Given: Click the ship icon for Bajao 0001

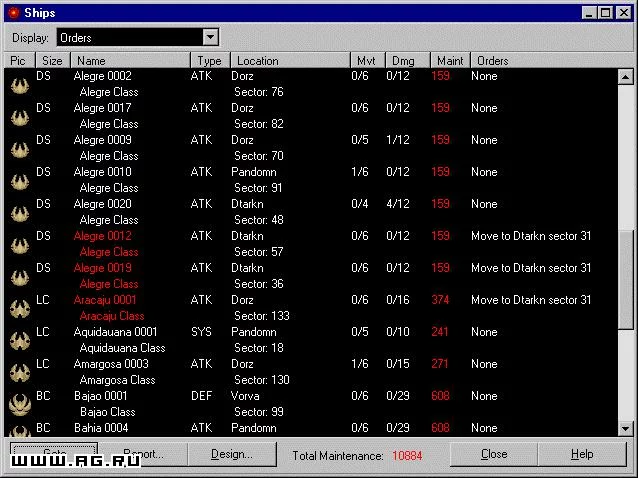Looking at the screenshot, I should click(x=20, y=405).
